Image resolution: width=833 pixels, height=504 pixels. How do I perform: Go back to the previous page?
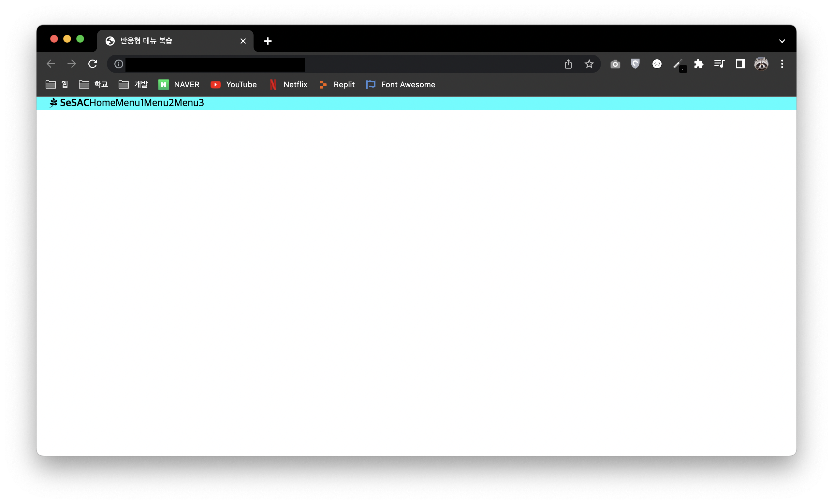tap(51, 64)
